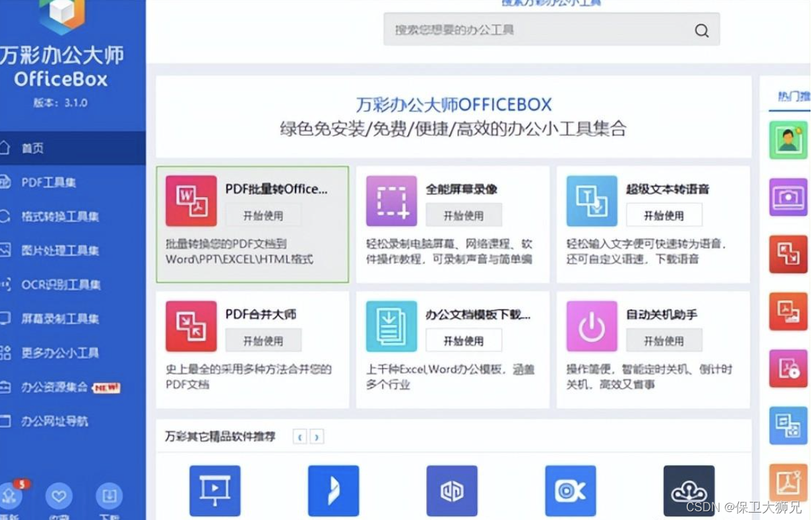Click the PDF批量转Office tool icon
Image resolution: width=812 pixels, height=520 pixels.
pyautogui.click(x=191, y=201)
